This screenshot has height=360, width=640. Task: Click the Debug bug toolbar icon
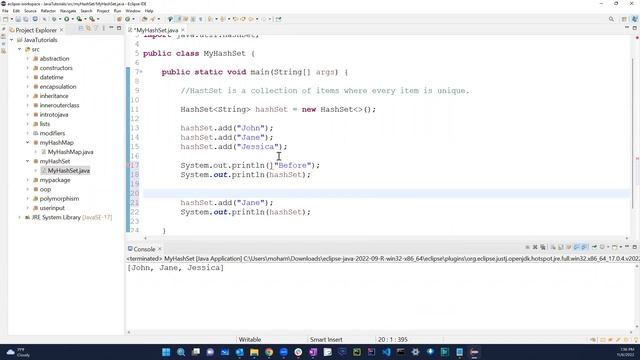(53, 19)
